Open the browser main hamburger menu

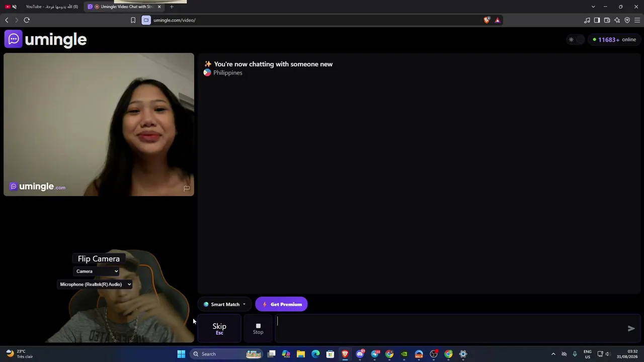[637, 20]
